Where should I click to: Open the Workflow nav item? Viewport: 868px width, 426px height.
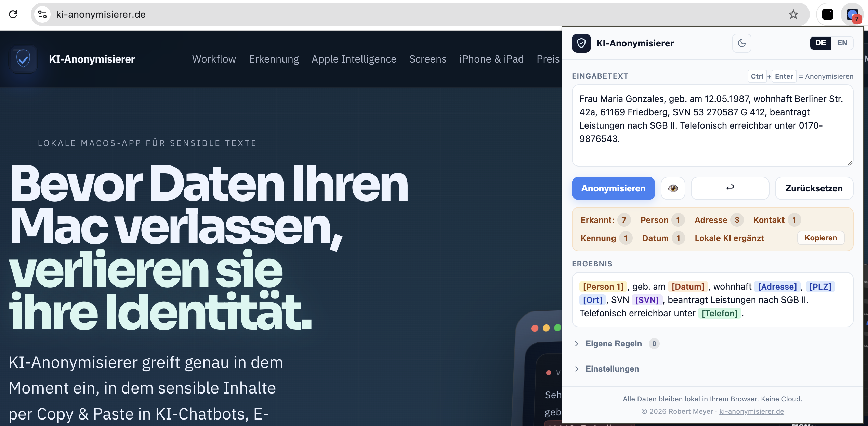tap(214, 59)
